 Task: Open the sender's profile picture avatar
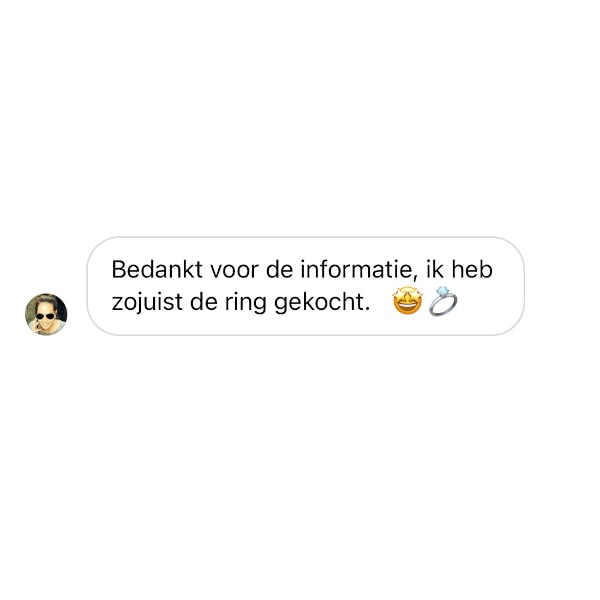coord(46,314)
